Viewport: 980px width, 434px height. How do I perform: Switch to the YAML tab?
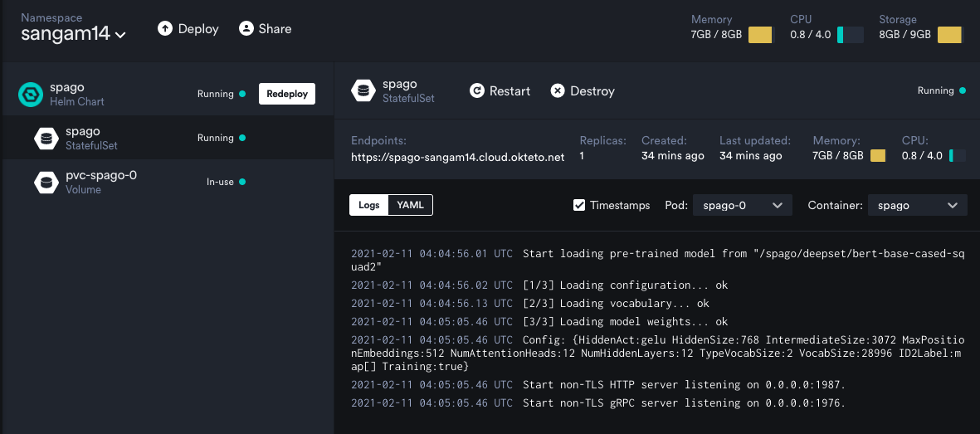[x=410, y=205]
